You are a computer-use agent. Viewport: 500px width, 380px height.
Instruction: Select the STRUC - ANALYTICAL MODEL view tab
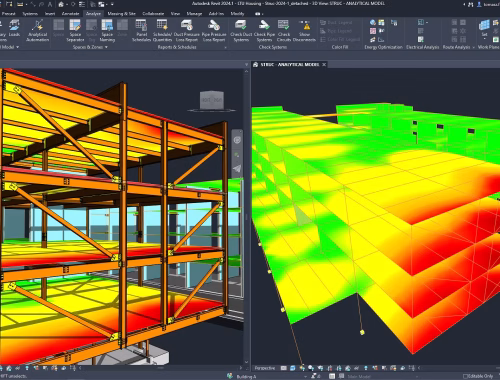[289, 65]
